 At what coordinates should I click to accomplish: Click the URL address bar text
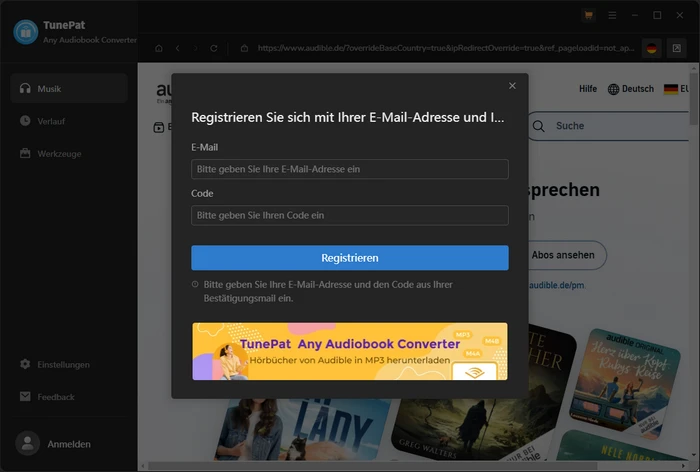(x=446, y=48)
